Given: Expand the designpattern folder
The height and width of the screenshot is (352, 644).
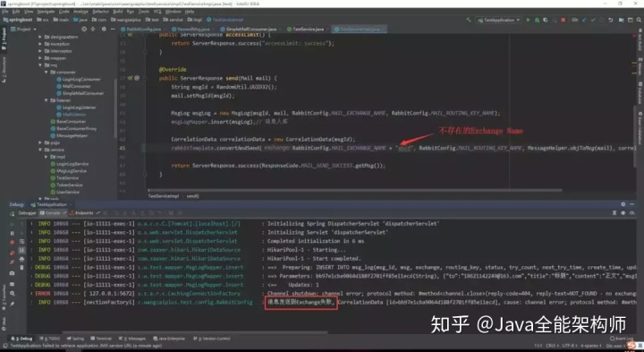Looking at the screenshot, I should [x=40, y=37].
